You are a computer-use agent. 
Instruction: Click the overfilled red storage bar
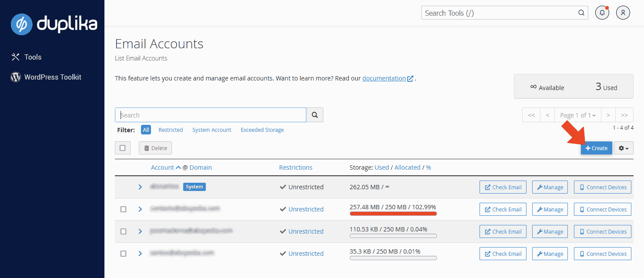(x=392, y=213)
